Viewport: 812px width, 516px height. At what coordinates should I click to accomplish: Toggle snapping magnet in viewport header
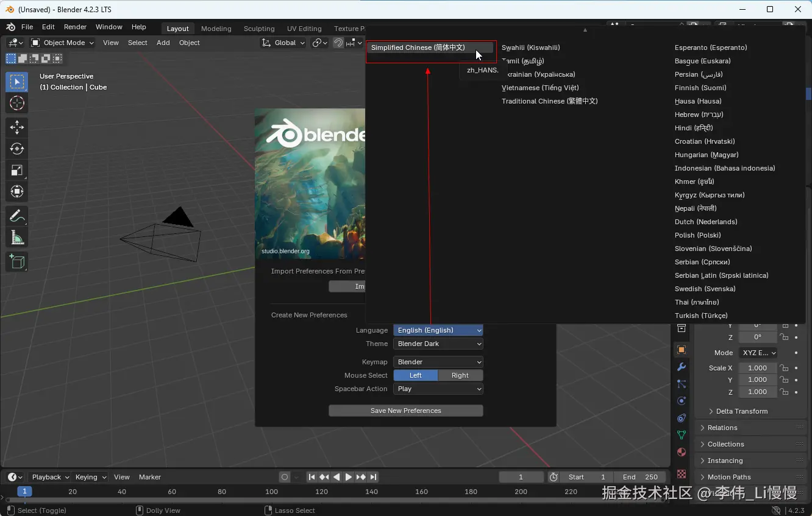point(338,43)
